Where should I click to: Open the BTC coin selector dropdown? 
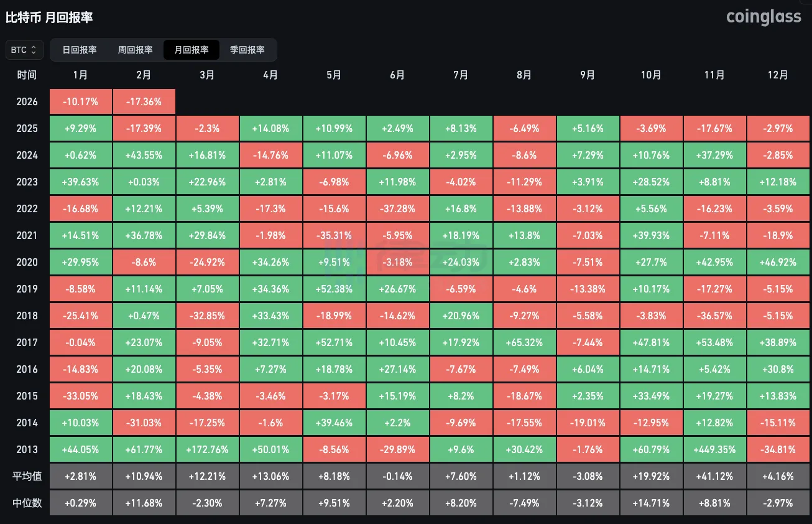[x=24, y=49]
